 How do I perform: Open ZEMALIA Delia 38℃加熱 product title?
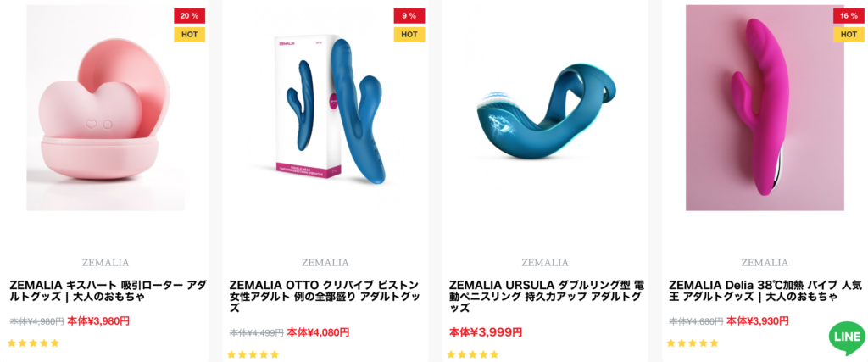767,291
